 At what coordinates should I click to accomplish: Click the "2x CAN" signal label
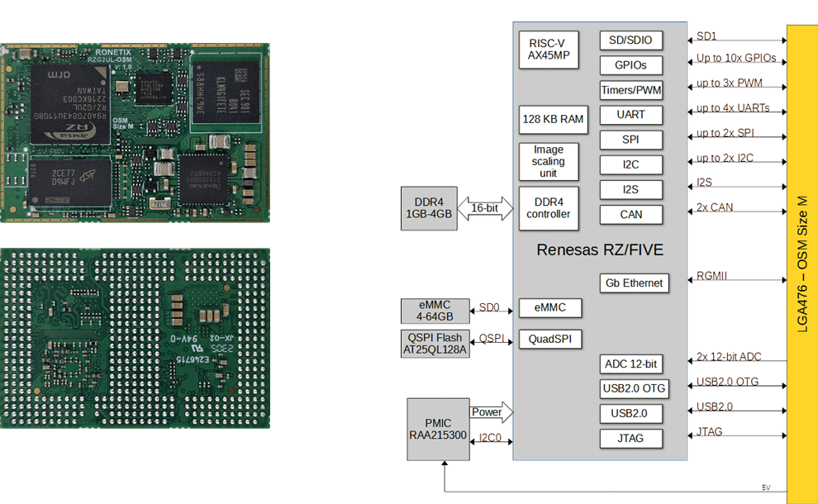pyautogui.click(x=715, y=207)
